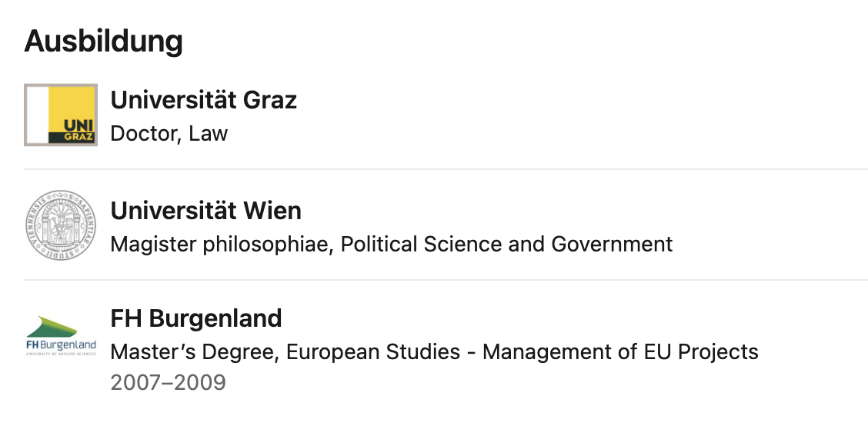868x426 pixels.
Task: Click the Magister philosophiae degree text
Action: [x=222, y=244]
